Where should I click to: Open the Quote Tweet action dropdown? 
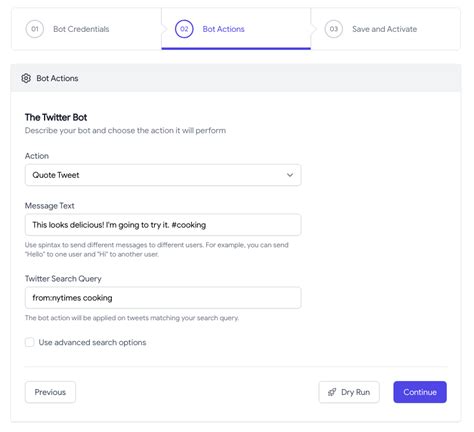(x=163, y=175)
